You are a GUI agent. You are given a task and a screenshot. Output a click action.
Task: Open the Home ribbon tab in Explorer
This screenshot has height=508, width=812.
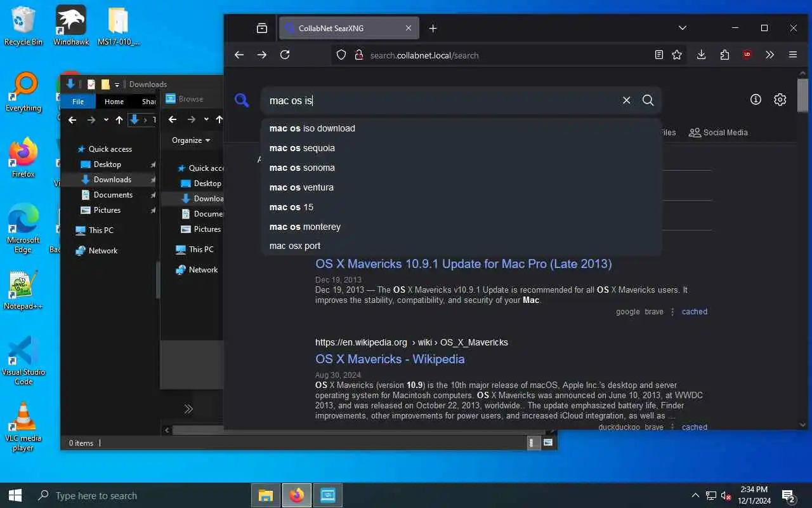coord(114,102)
